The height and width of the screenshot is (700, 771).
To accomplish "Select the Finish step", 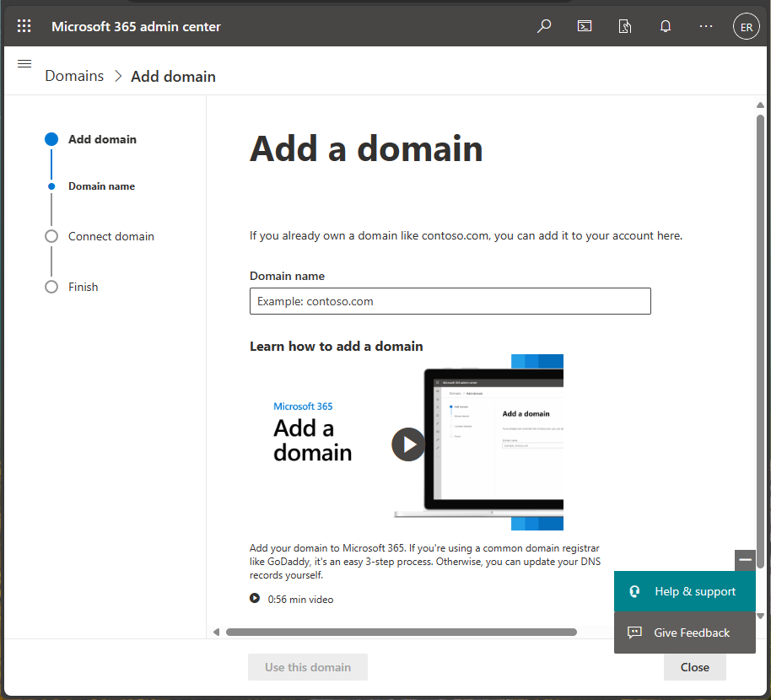I will pos(83,287).
